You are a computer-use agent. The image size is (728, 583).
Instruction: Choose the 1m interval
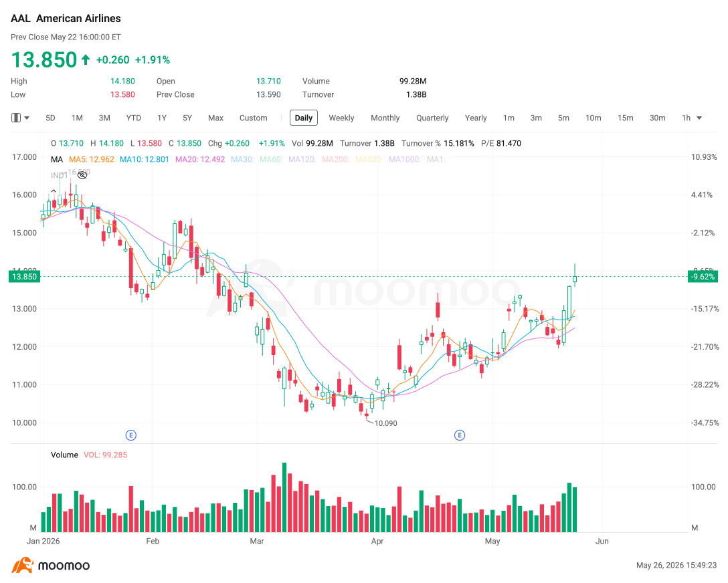pyautogui.click(x=509, y=118)
